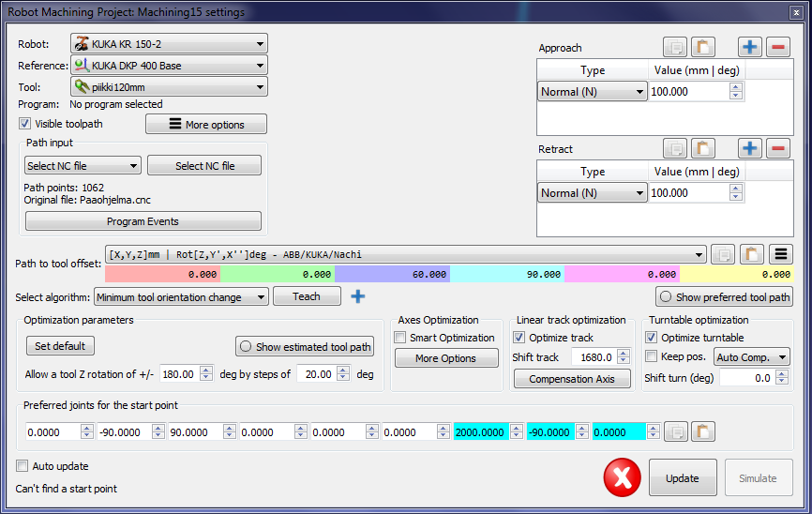
Task: Open the Auto Comp. dropdown
Action: pyautogui.click(x=751, y=357)
